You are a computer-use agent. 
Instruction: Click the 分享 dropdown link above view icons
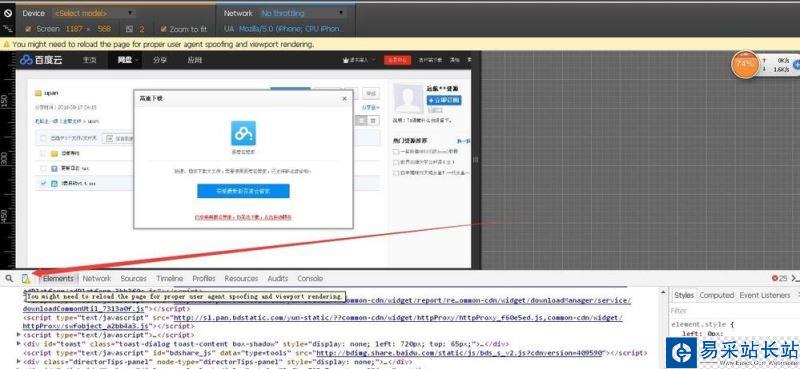[370, 108]
